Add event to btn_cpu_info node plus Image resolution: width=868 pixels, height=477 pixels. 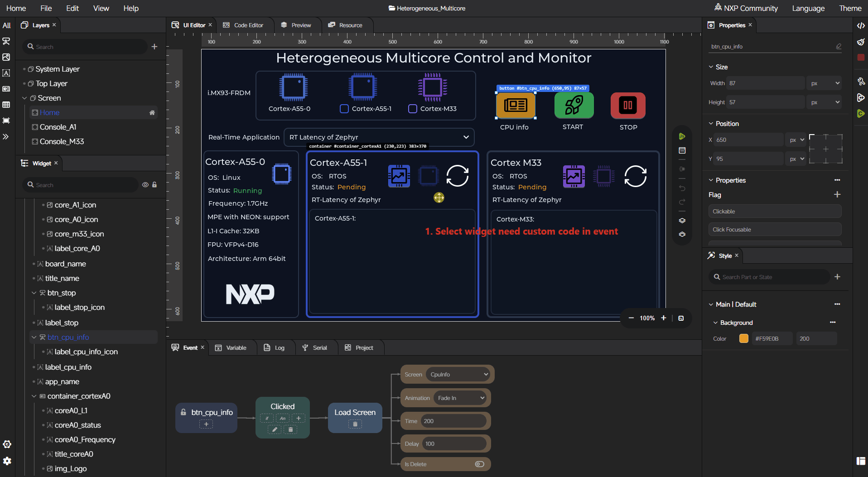pyautogui.click(x=206, y=424)
